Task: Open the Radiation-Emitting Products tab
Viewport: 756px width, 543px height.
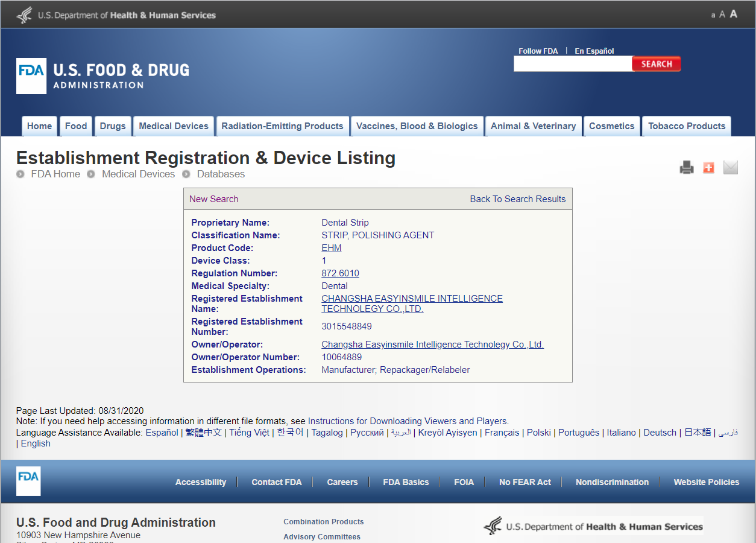Action: (x=283, y=126)
